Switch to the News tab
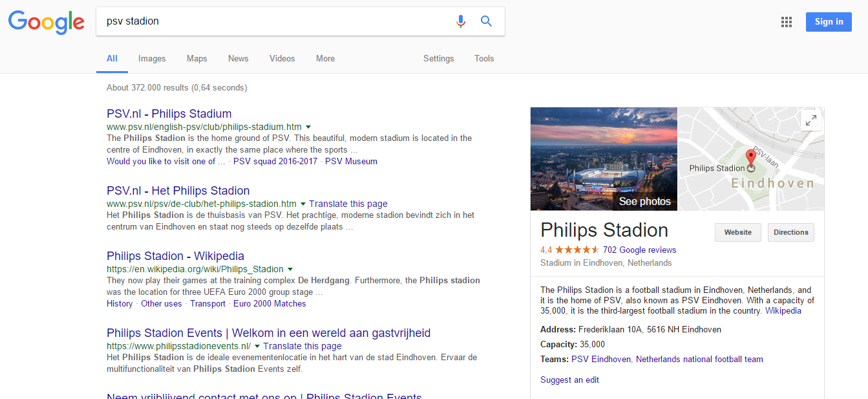This screenshot has height=399, width=868. coord(238,58)
